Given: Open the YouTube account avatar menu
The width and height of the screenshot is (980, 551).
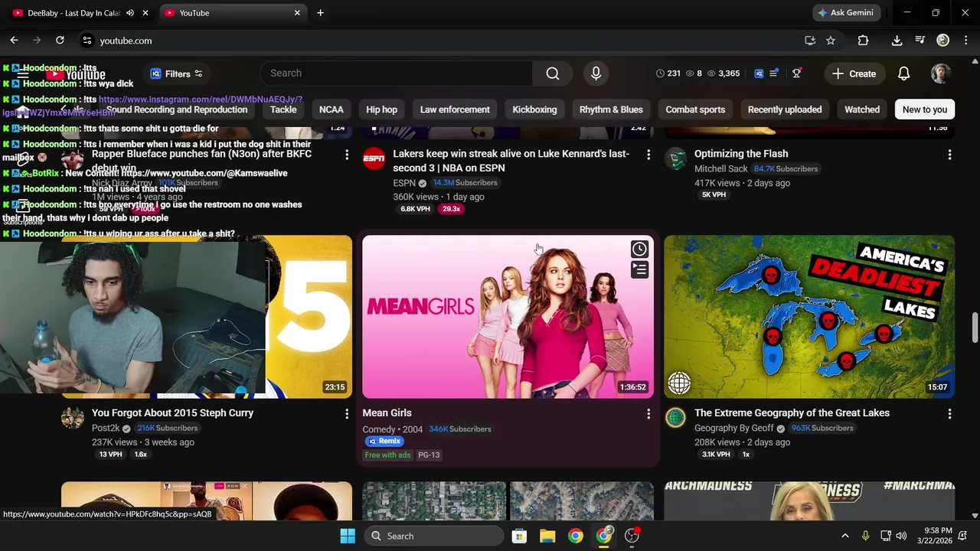Looking at the screenshot, I should 940,73.
